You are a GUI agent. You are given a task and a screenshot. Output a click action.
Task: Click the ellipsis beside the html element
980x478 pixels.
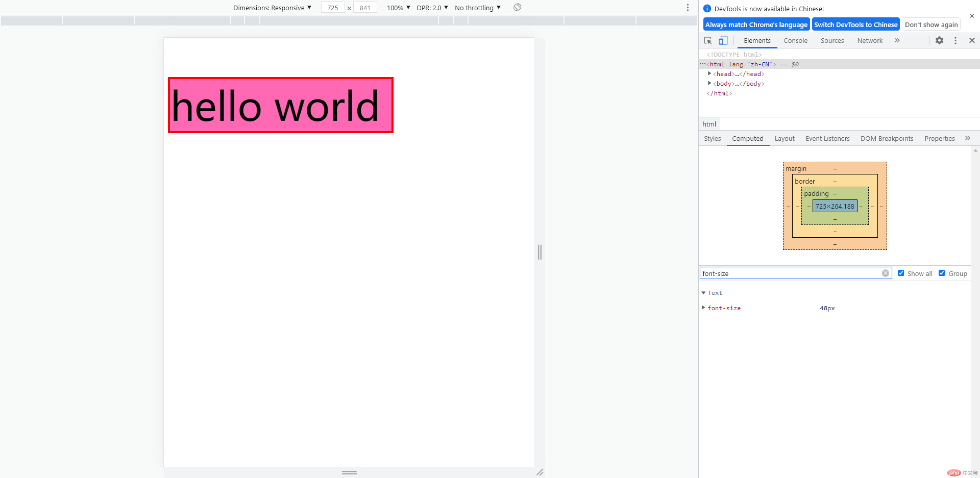(702, 64)
